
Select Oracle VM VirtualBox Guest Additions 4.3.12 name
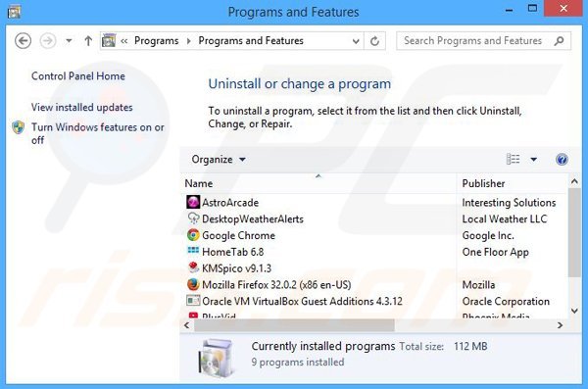tap(302, 301)
